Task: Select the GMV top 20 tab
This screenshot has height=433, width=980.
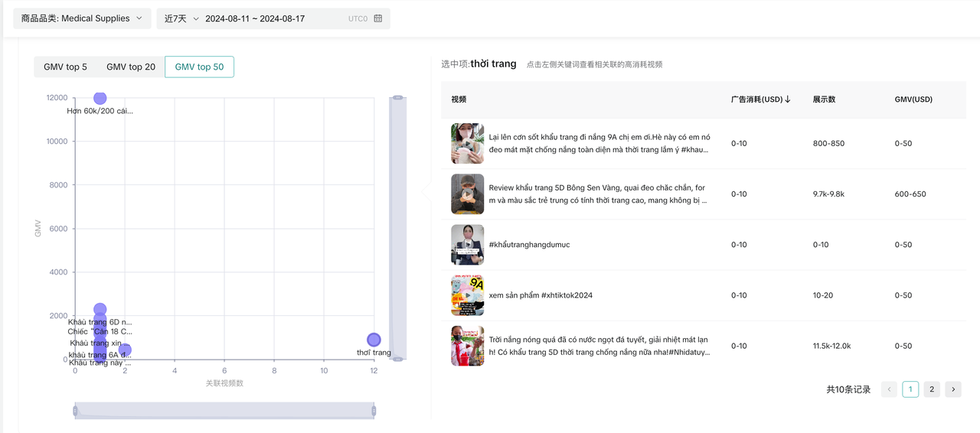Action: [131, 67]
